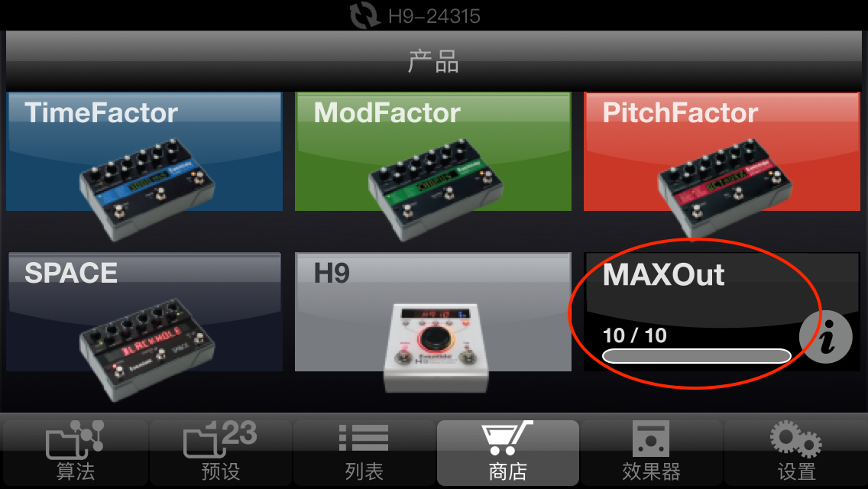Viewport: 868px width, 489px height.
Task: Open the 效果器 pedal icon
Action: click(x=651, y=439)
